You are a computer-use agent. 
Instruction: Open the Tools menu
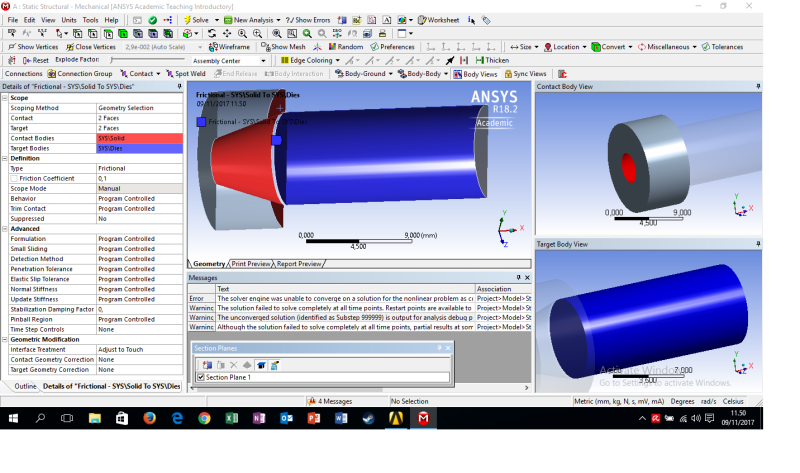pos(90,20)
